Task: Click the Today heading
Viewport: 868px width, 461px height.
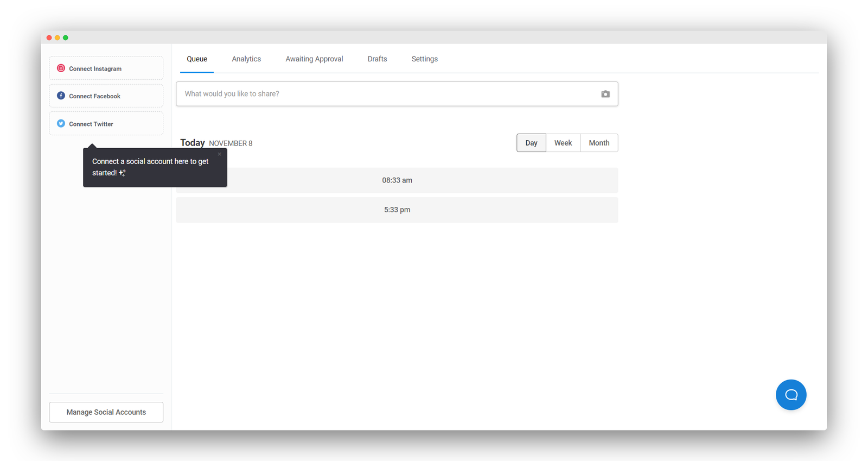Action: 193,143
